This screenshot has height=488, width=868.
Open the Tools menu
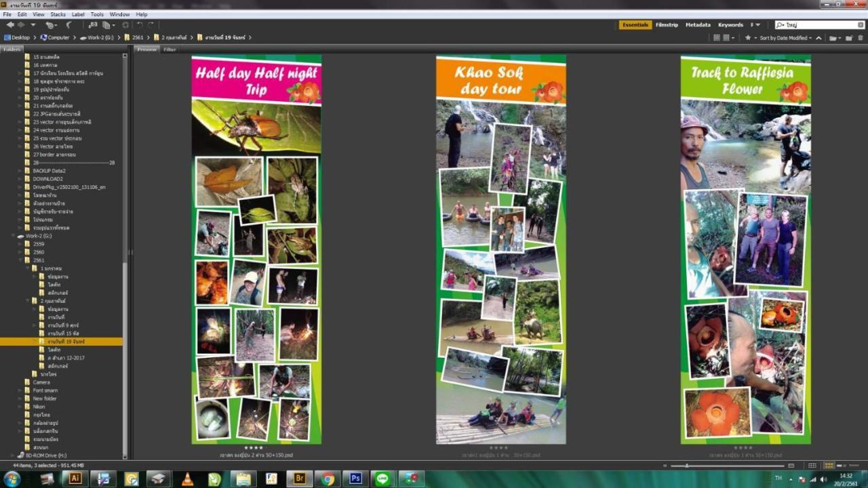click(x=97, y=14)
